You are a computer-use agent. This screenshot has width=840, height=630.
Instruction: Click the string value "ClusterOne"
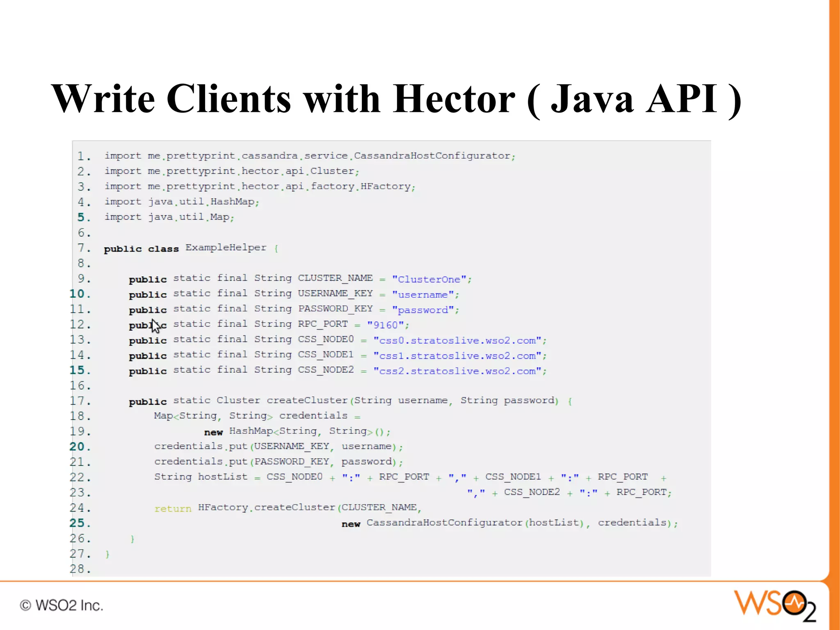429,279
